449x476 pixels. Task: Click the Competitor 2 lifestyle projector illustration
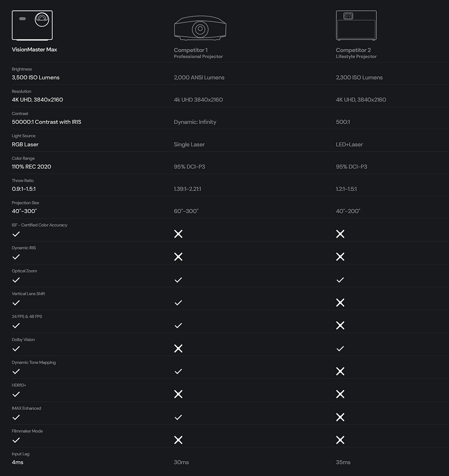[356, 25]
